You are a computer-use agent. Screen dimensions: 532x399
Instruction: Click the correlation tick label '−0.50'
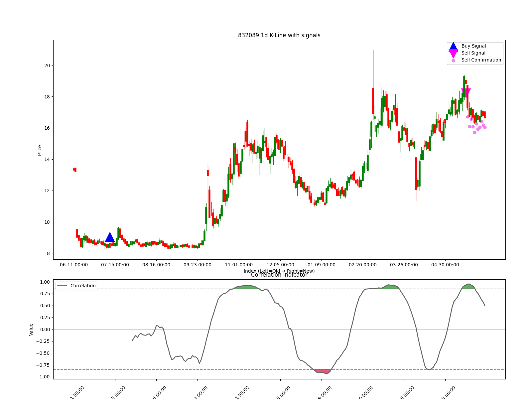(43, 353)
